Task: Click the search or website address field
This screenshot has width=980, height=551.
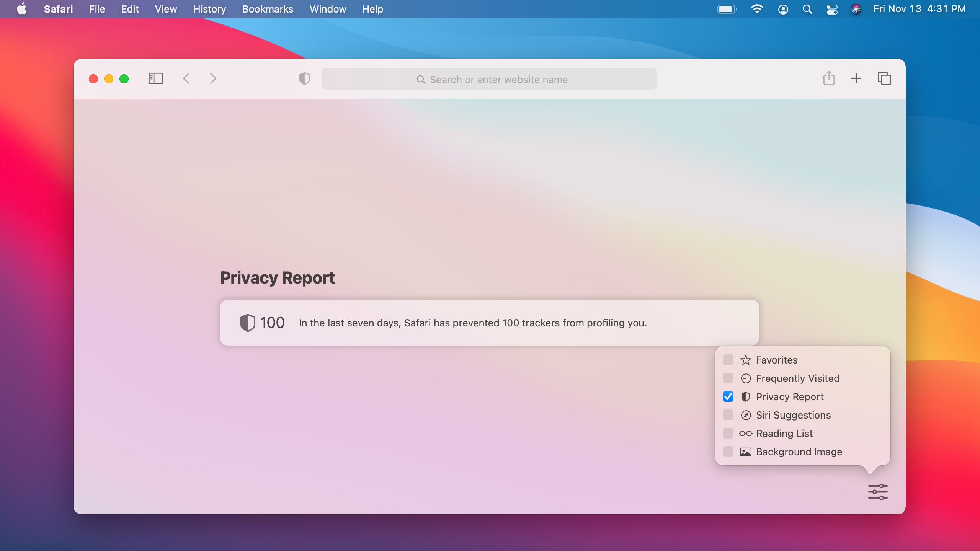Action: [489, 79]
